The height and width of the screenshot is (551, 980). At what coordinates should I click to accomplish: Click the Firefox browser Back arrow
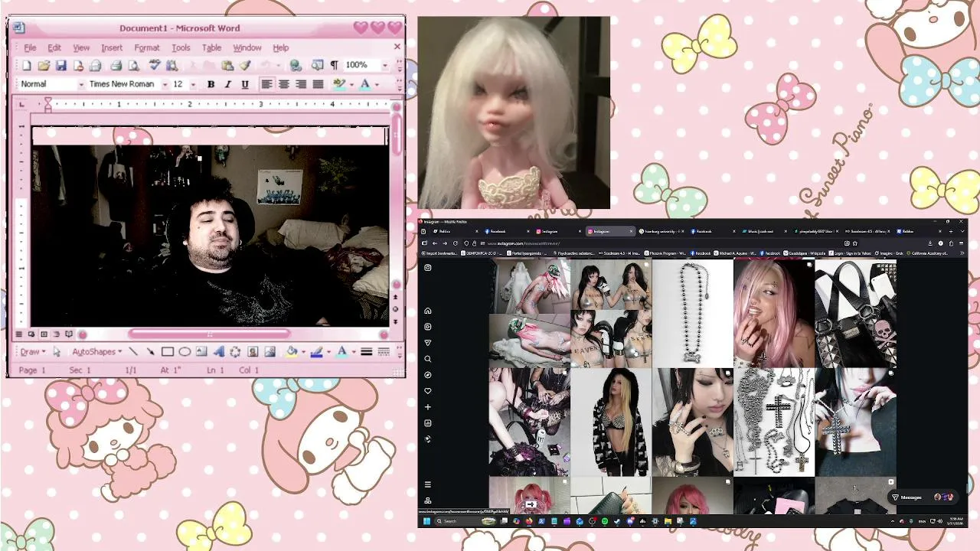coord(434,243)
